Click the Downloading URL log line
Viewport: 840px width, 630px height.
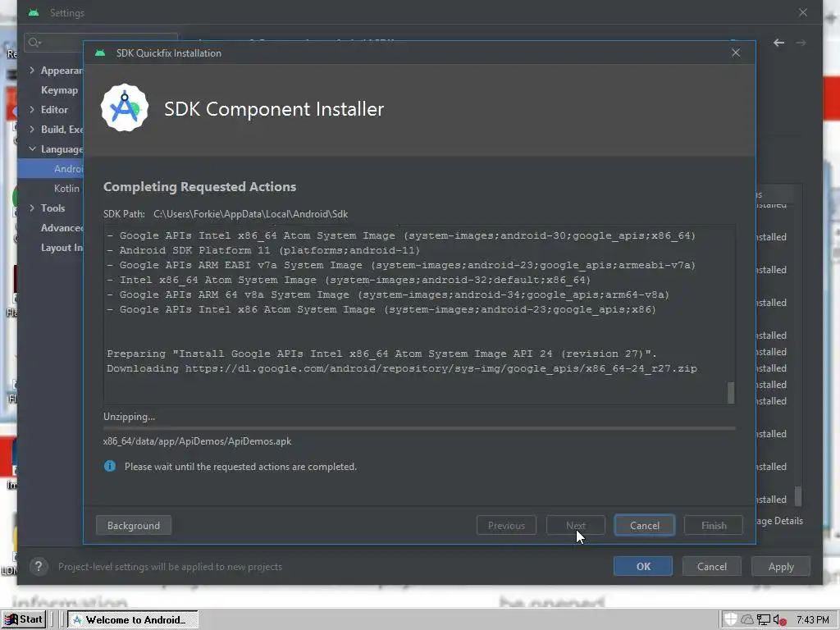click(402, 368)
